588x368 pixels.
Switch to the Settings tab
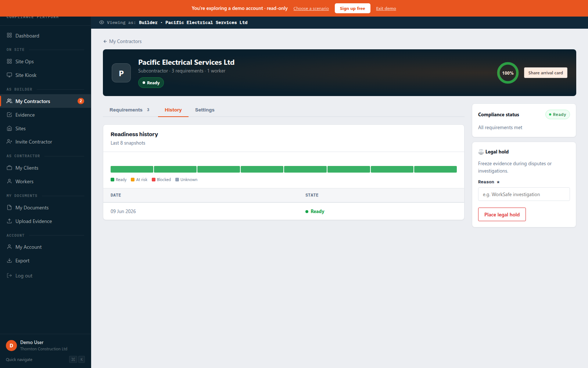pyautogui.click(x=205, y=110)
